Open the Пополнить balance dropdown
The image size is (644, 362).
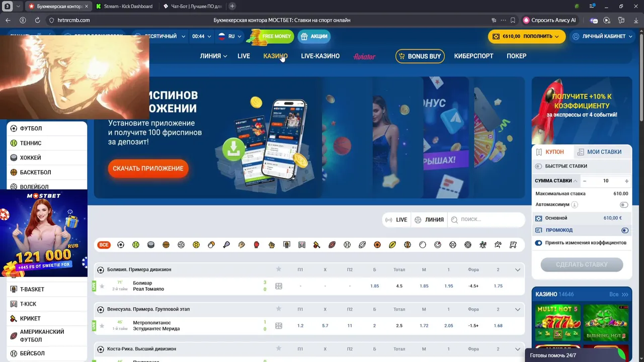pyautogui.click(x=527, y=36)
